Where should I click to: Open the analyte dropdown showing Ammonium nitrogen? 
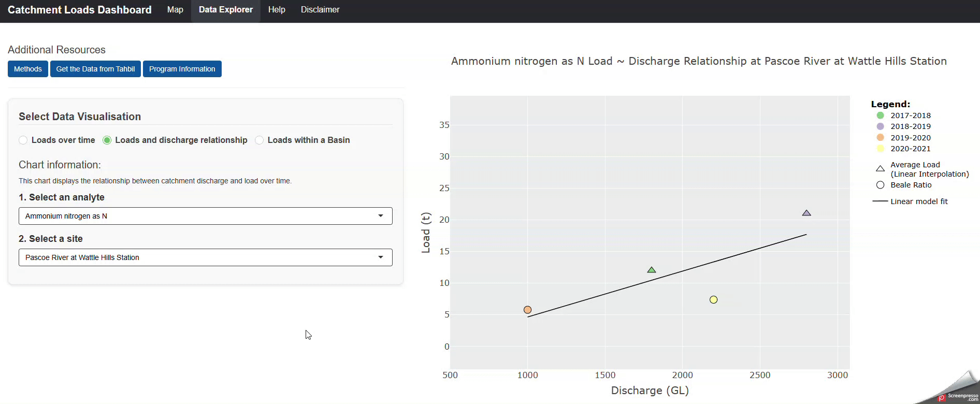[x=205, y=216]
